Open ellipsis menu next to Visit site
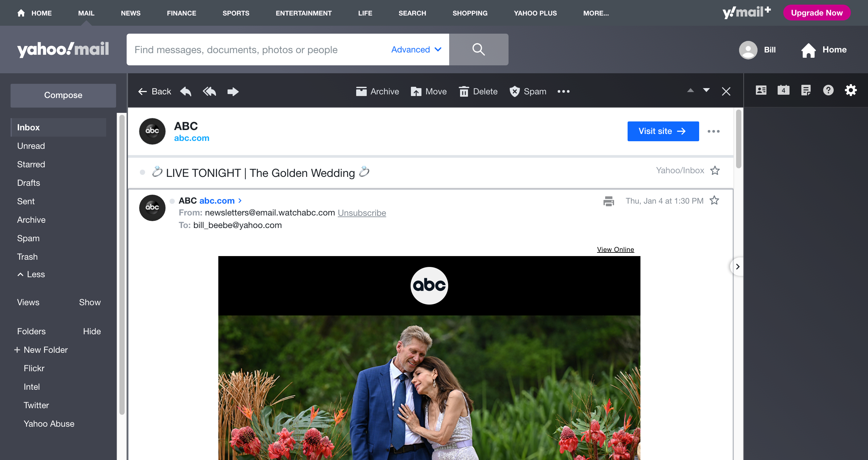Viewport: 868px width, 460px height. [714, 132]
